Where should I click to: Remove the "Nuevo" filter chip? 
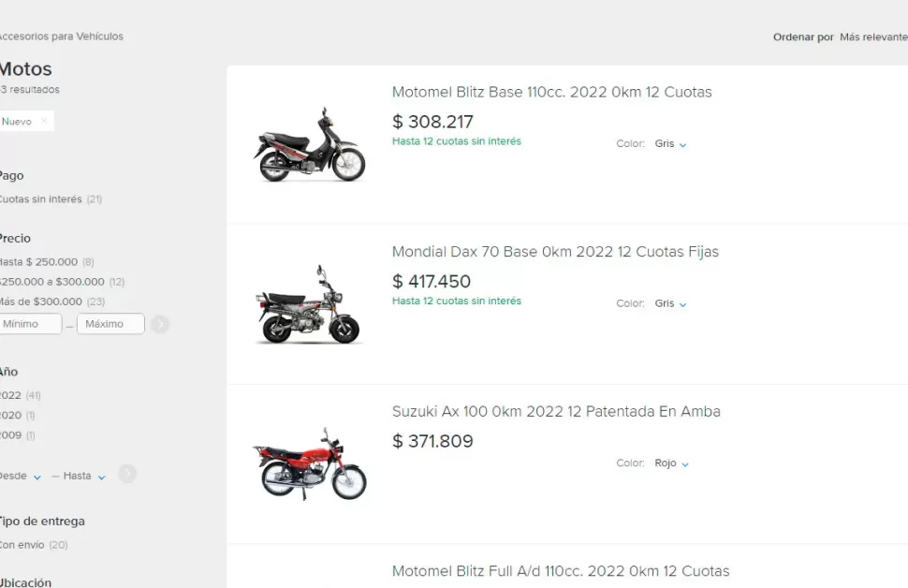click(x=44, y=121)
